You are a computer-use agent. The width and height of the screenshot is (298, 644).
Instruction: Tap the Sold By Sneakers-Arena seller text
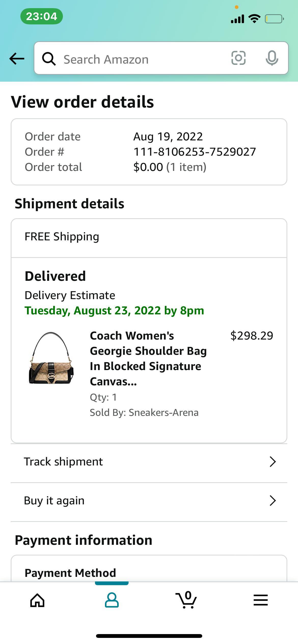144,413
